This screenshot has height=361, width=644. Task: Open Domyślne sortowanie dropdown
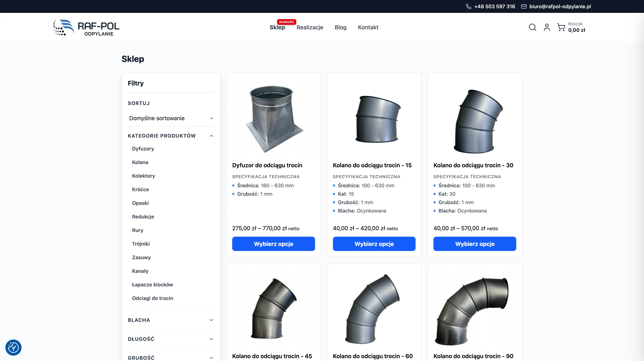pos(171,118)
